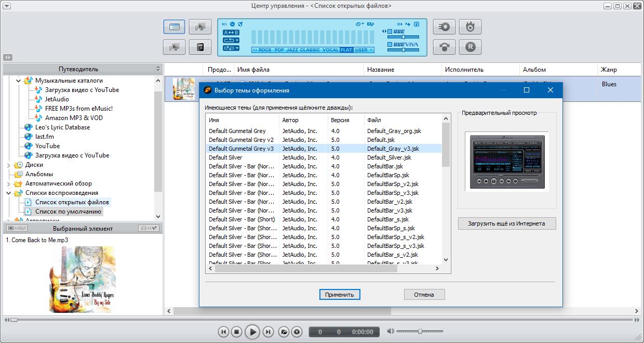Click the Применить button
644x343 pixels.
tap(339, 295)
